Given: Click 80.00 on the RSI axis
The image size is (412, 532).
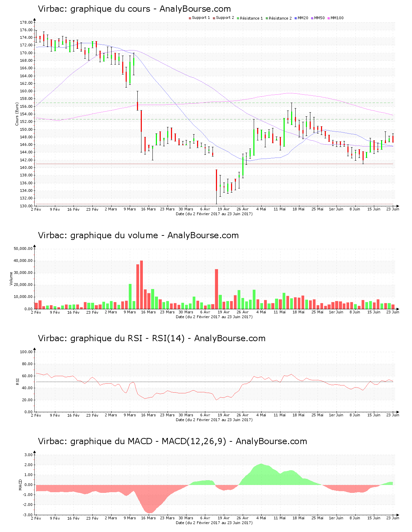Looking at the screenshot, I should [27, 364].
